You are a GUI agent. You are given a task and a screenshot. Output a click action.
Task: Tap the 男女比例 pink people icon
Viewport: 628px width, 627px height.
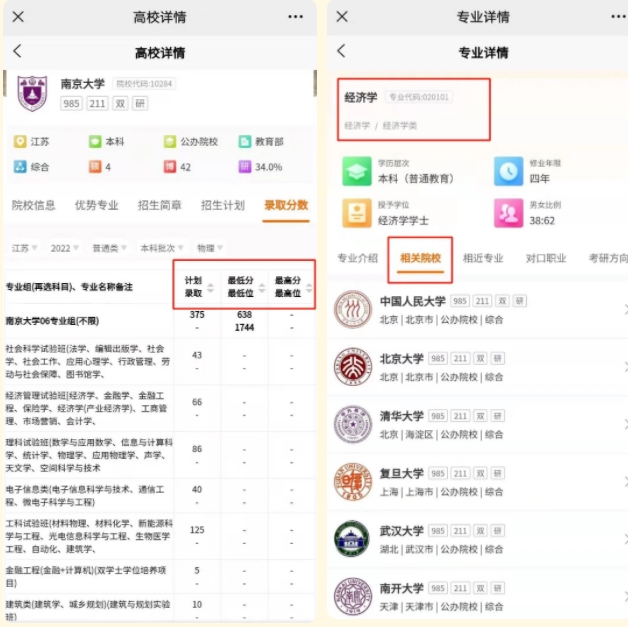click(508, 212)
